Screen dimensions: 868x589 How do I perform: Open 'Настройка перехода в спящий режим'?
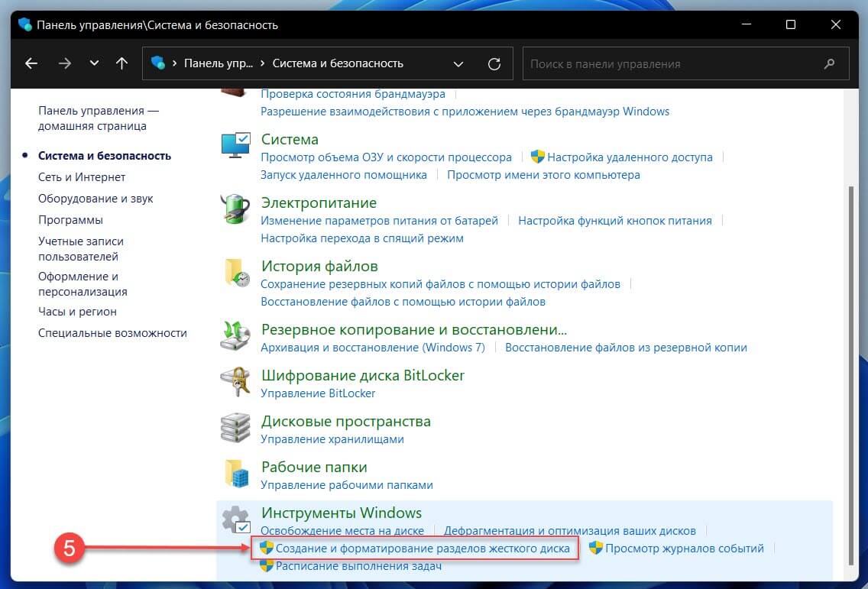[362, 238]
